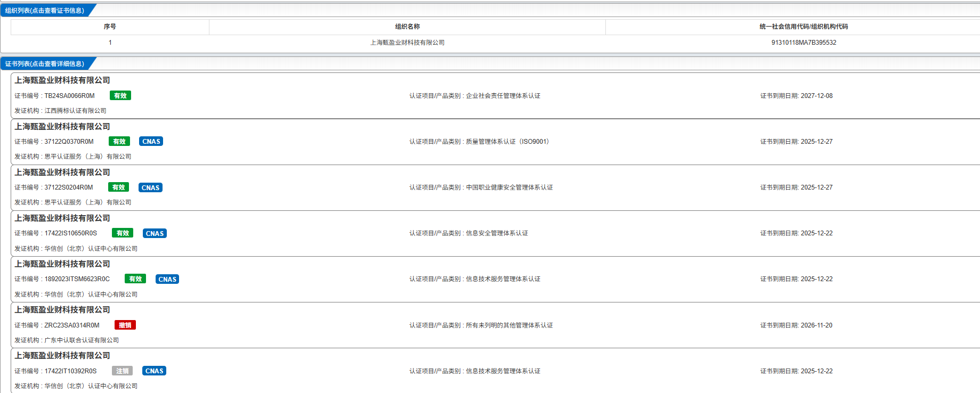
Task: Click the 统一社会信用代码/组织机构代码 column header
Action: pyautogui.click(x=804, y=27)
